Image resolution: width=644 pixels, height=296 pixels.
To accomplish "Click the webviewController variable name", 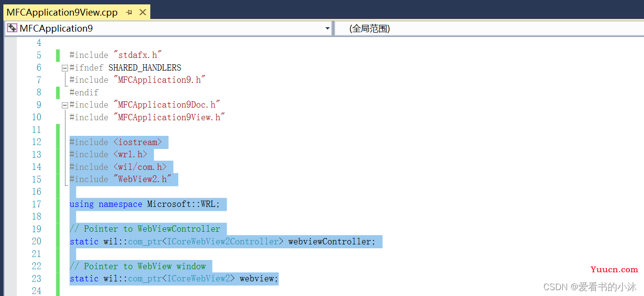I will pyautogui.click(x=329, y=241).
